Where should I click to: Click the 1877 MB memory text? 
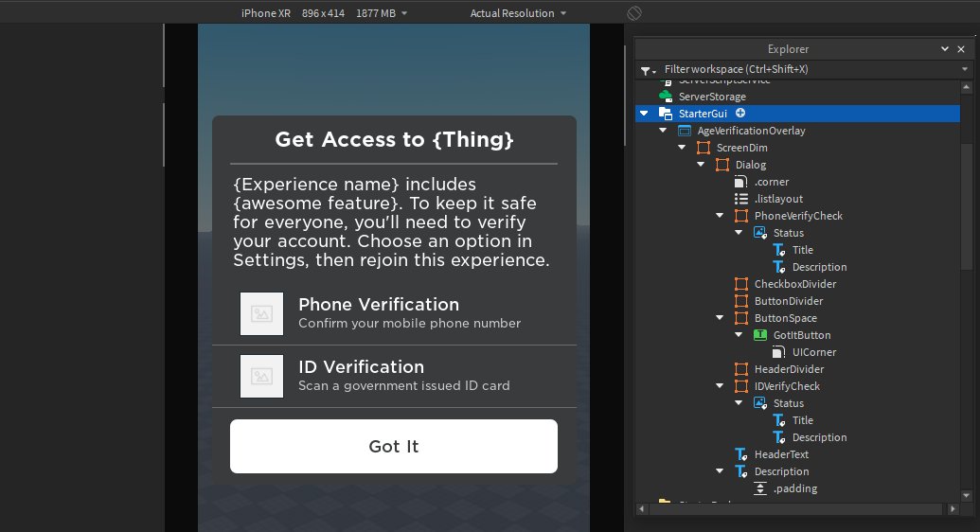pos(376,13)
